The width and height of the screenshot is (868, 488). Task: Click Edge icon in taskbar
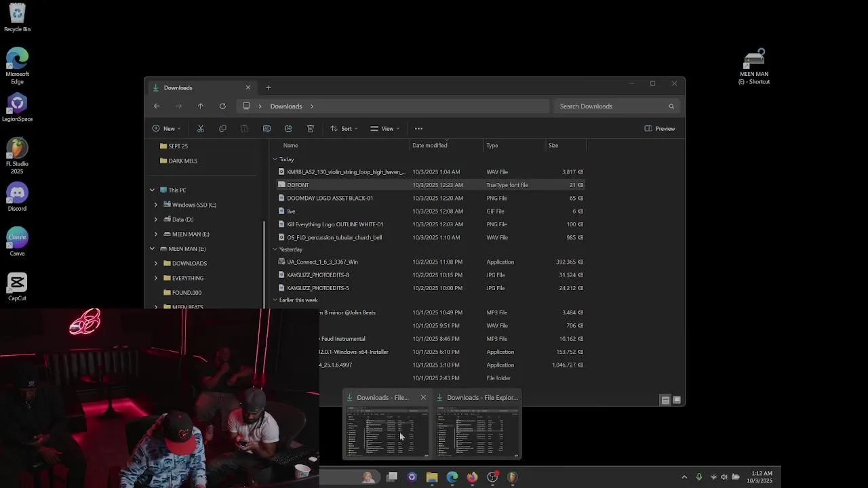(452, 477)
